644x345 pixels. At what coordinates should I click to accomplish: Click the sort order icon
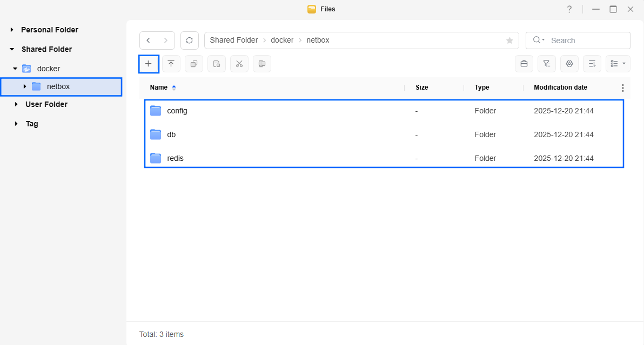592,64
